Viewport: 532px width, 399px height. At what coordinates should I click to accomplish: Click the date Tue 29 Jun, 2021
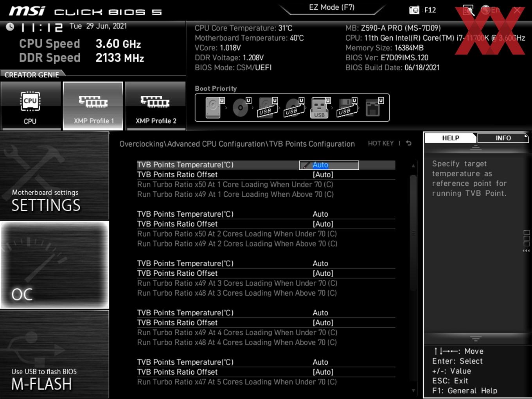[98, 26]
